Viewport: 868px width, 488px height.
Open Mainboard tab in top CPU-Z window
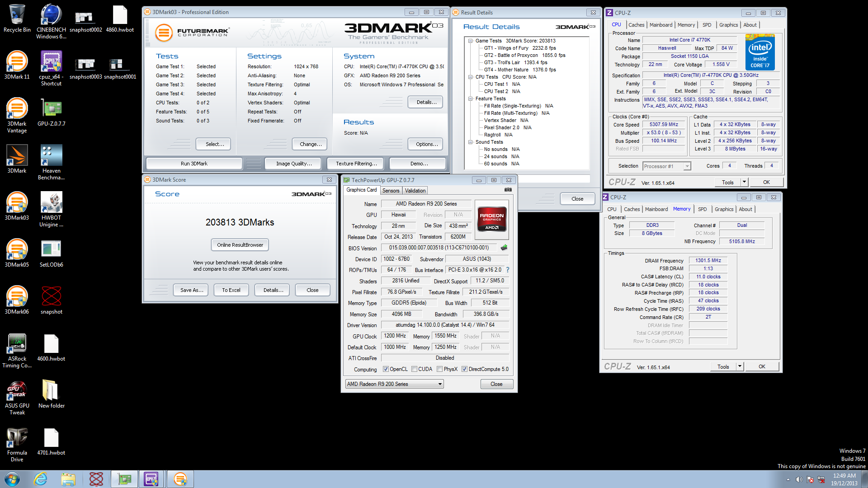(x=660, y=25)
